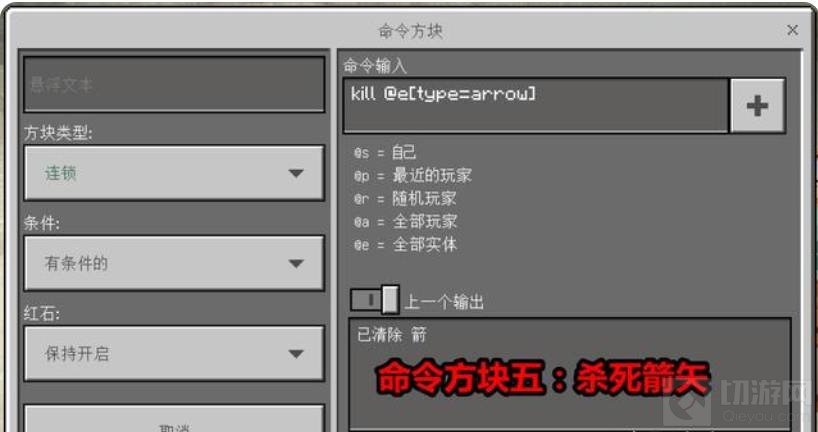Viewport: 818px width, 432px height.
Task: Select the @r random player hint
Action: point(405,198)
